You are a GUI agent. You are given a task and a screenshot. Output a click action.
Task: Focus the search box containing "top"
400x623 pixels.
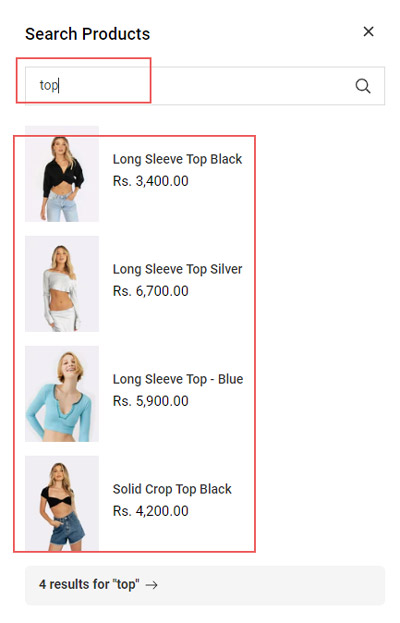205,86
